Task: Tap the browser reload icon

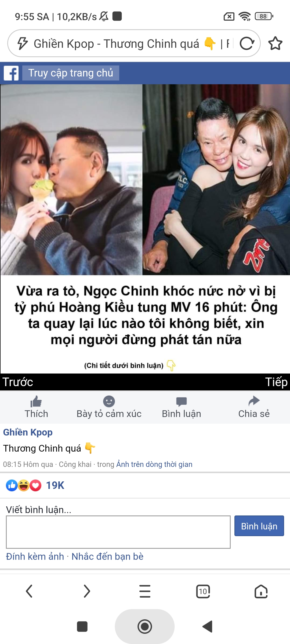Action: click(x=247, y=43)
